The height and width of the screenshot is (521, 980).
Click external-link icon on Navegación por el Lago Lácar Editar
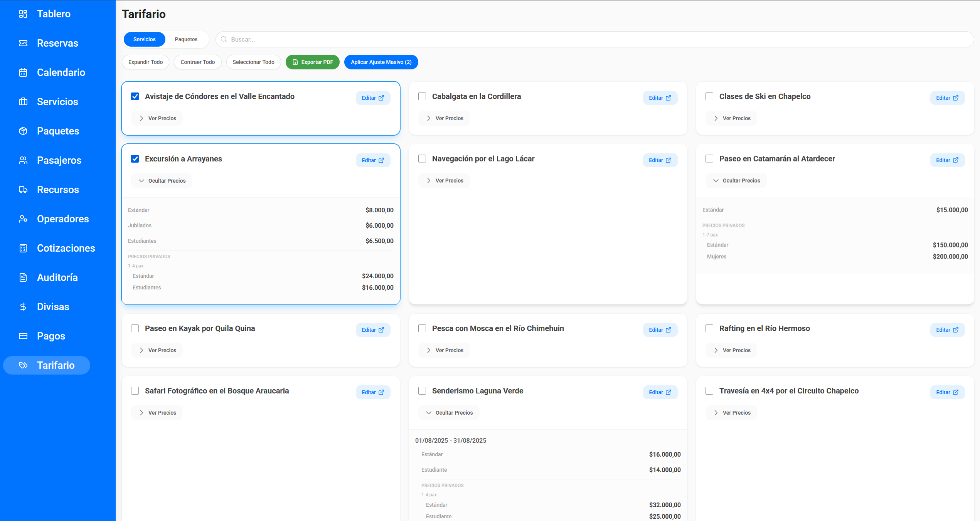point(668,160)
